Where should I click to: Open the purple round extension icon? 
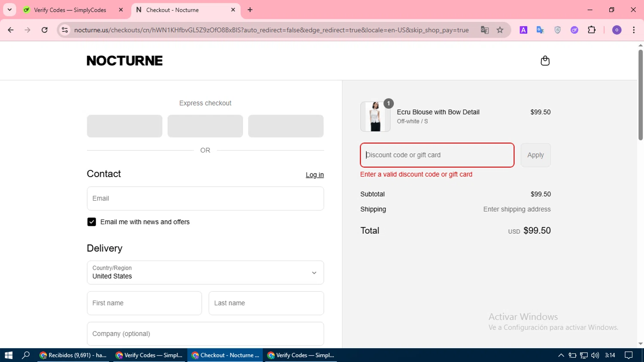pos(574,30)
